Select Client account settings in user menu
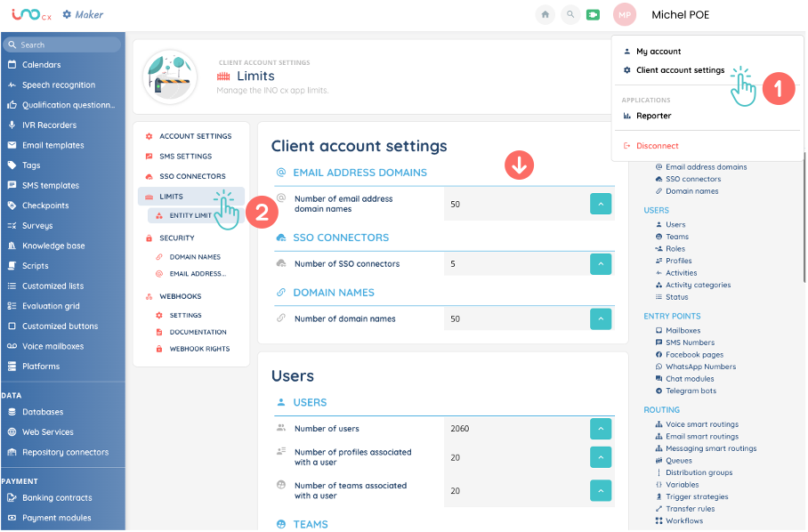This screenshot has height=532, width=808. click(x=680, y=70)
